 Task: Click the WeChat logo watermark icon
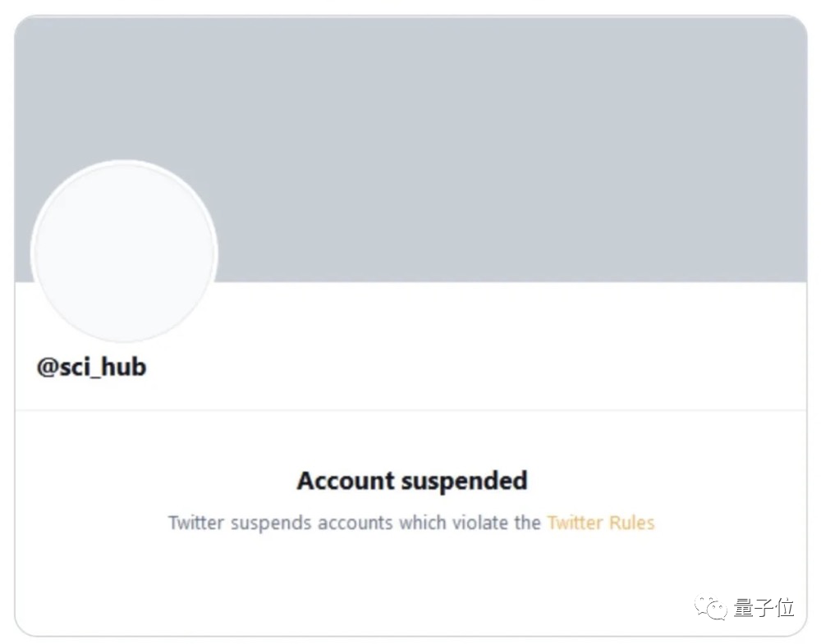click(x=711, y=608)
